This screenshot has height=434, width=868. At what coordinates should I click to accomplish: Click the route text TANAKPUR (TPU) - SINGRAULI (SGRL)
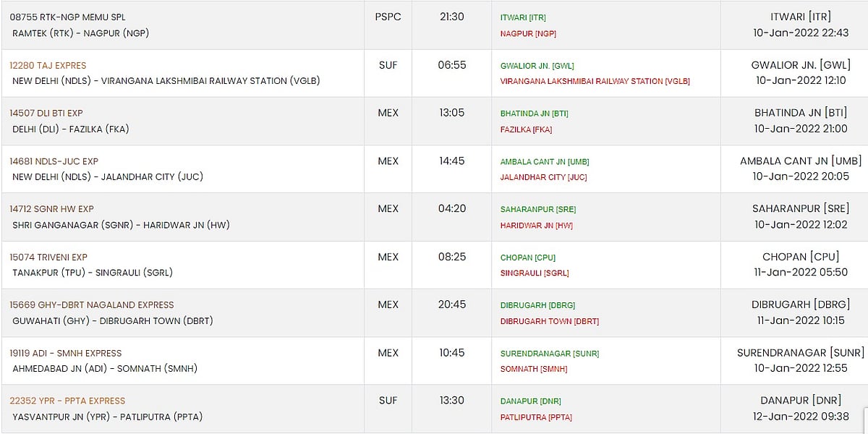93,273
